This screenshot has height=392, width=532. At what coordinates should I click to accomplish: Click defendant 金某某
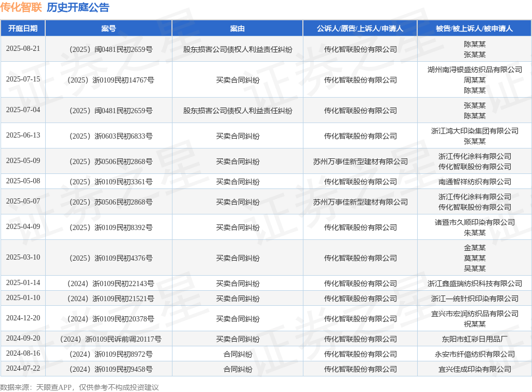pyautogui.click(x=475, y=248)
